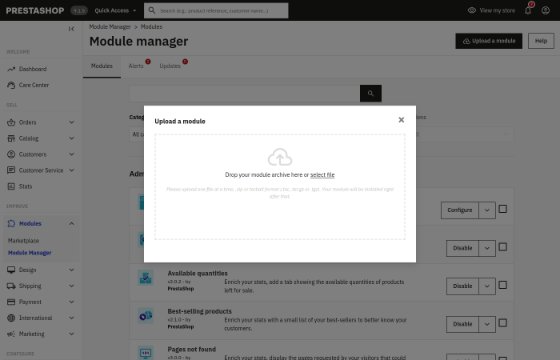
Task: Click Module Manager breadcrumb link
Action: click(110, 27)
